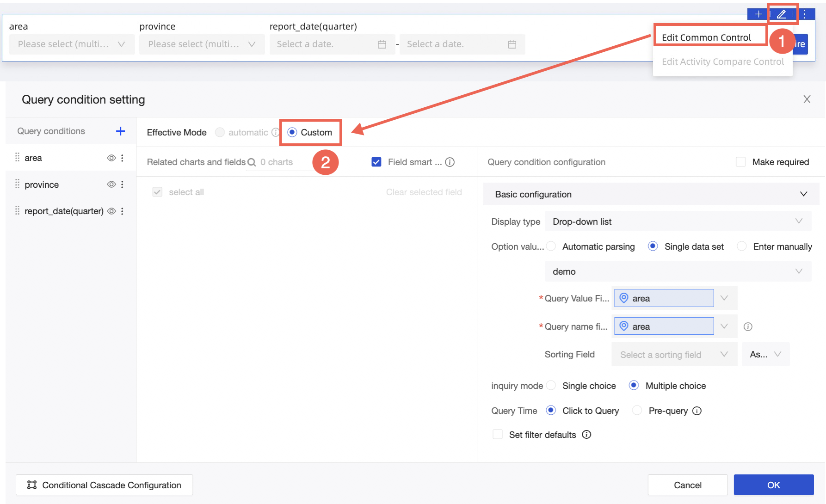Screen dimensions: 826x504
Task: Click the plus icon to add a control
Action: click(758, 14)
